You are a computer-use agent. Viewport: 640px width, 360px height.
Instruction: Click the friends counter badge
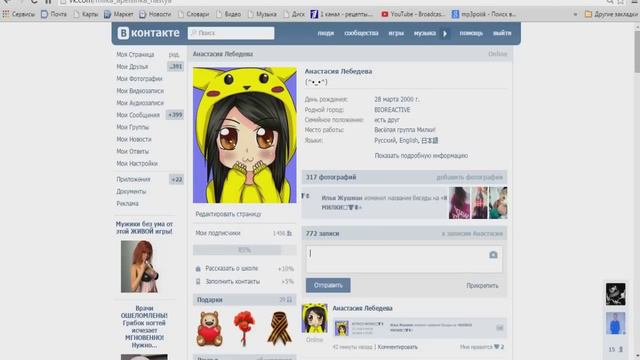176,67
